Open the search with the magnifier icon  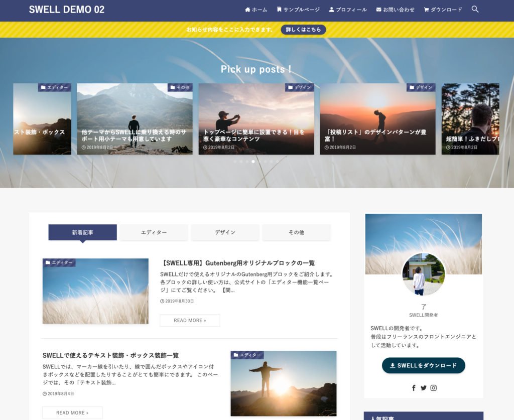tap(474, 9)
